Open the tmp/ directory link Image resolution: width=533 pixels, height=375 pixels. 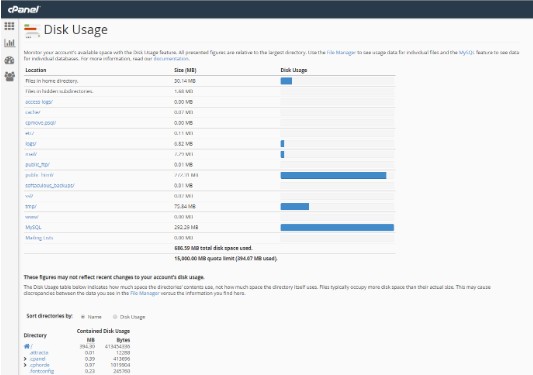31,206
